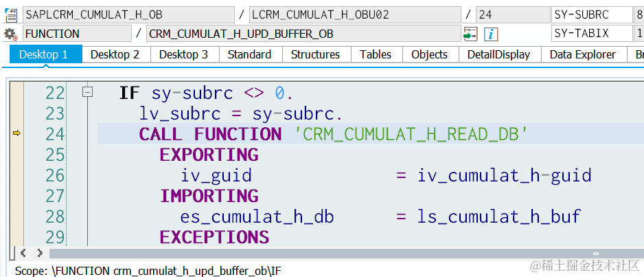
Task: Select the Standard tab
Action: coord(250,55)
